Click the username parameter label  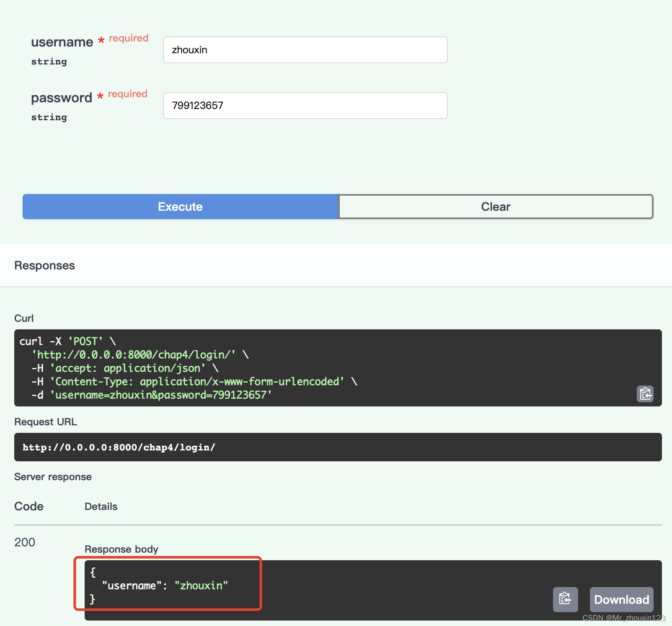click(62, 42)
